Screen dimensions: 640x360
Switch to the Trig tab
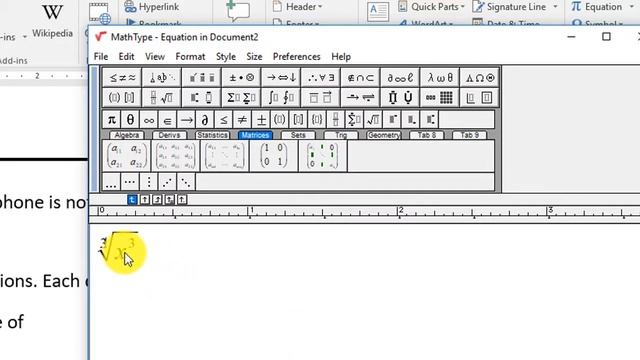341,135
